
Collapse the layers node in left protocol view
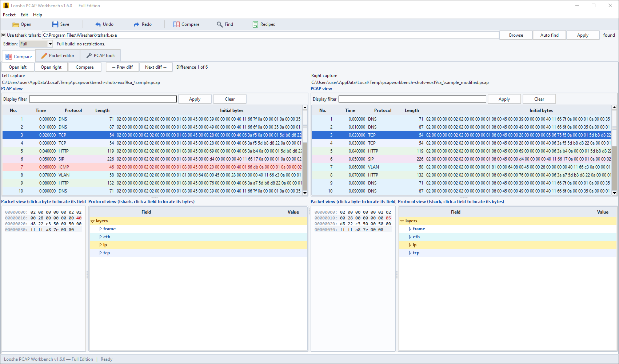[x=93, y=221]
